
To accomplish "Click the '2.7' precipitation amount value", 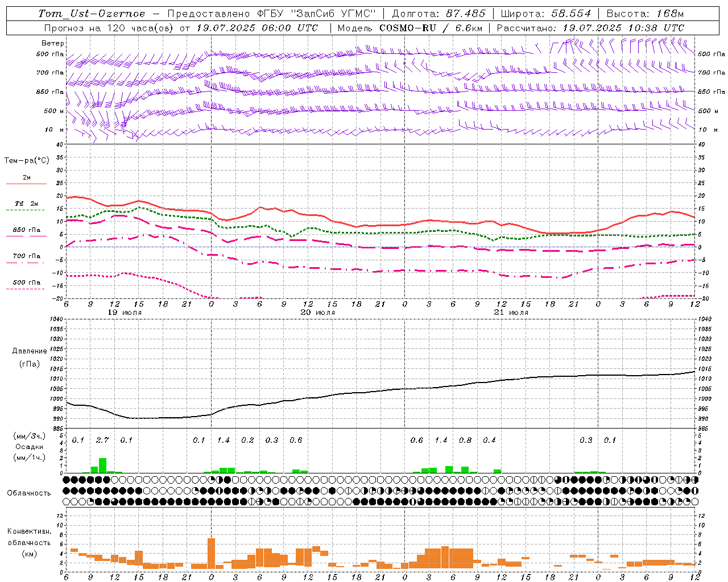I will (102, 440).
